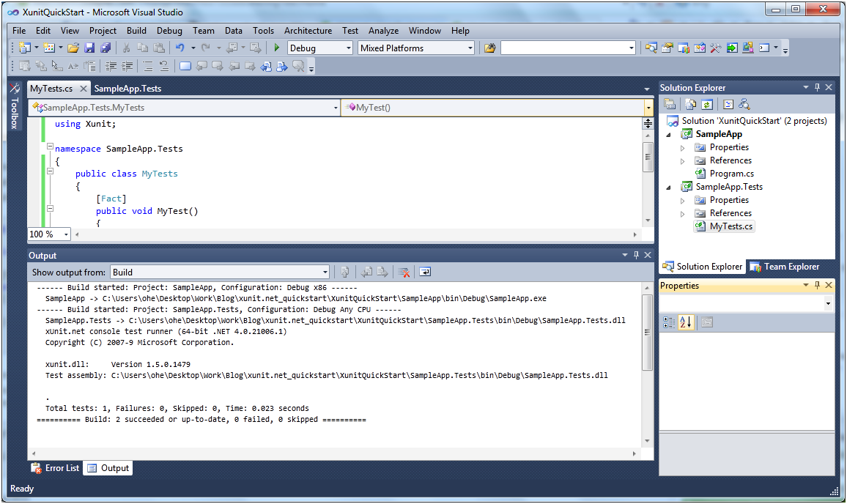
Task: Switch Properties to alphabetical sort
Action: (x=686, y=322)
